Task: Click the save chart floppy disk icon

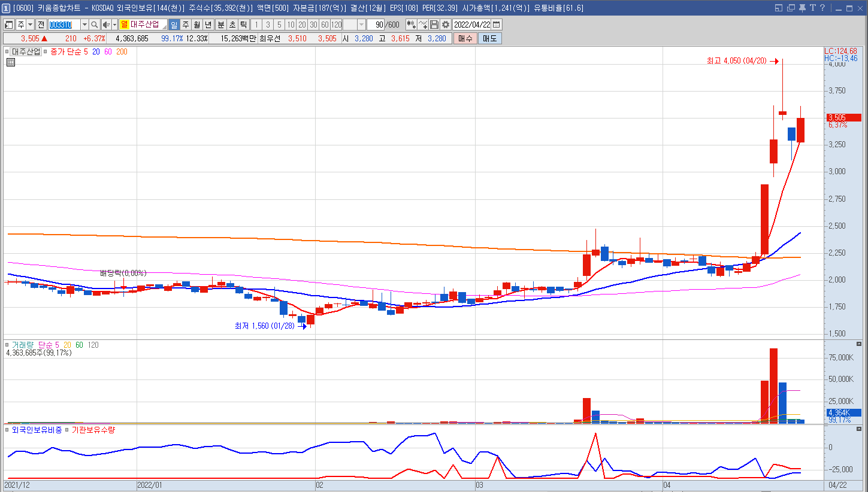Action: click(x=434, y=25)
